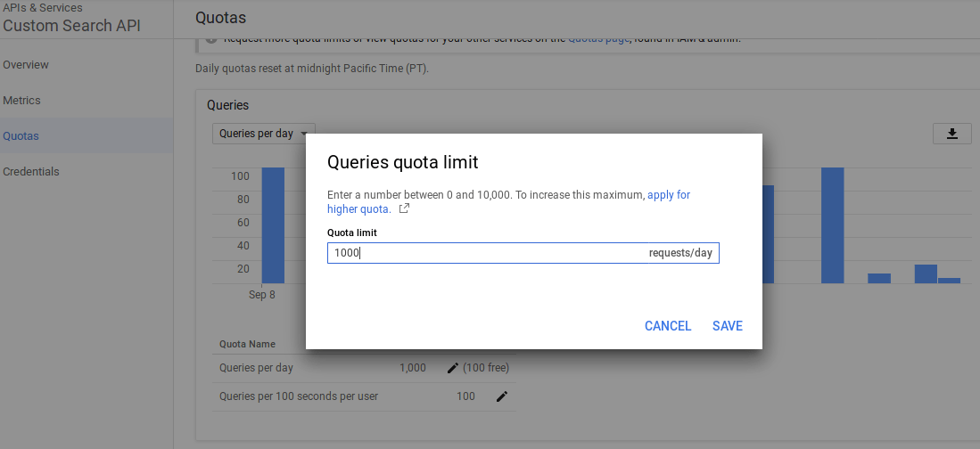This screenshot has width=980, height=449.
Task: Edit the Queries per day quota pencil
Action: click(x=453, y=368)
